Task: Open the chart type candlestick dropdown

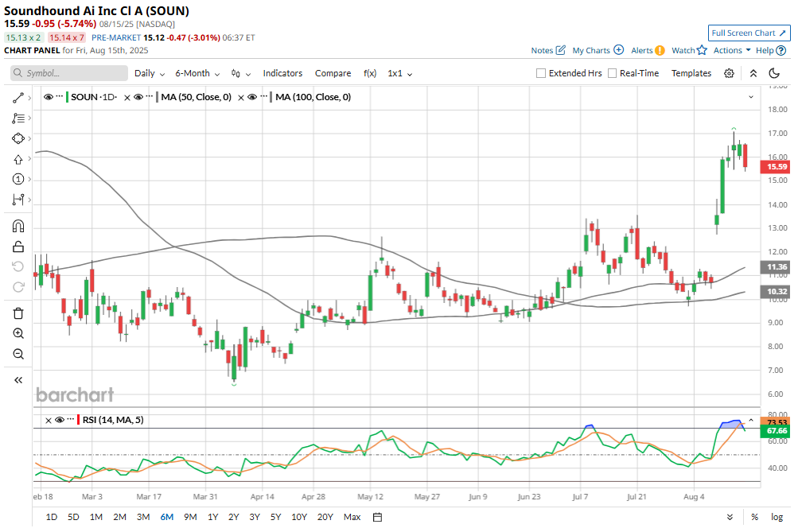Action: (x=241, y=74)
